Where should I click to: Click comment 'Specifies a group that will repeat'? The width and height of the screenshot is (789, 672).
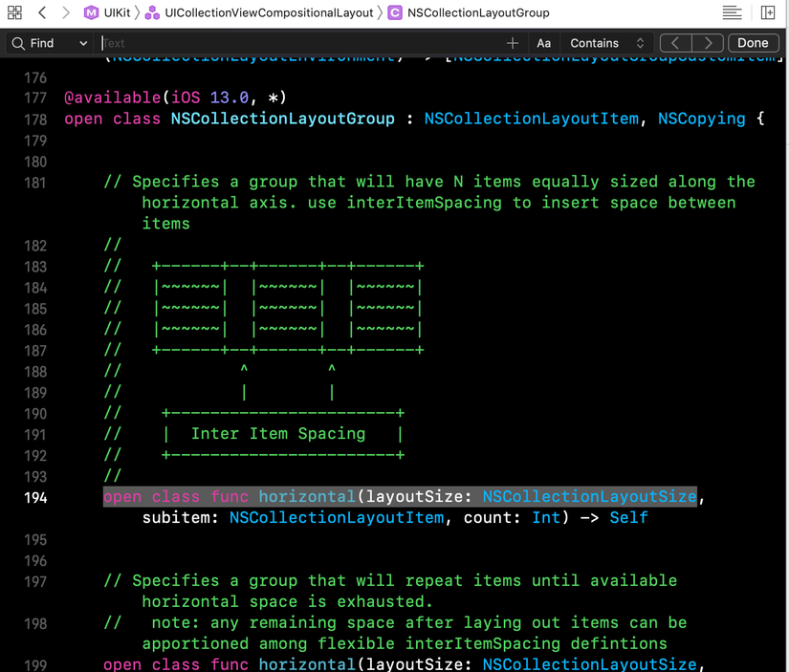[x=296, y=580]
